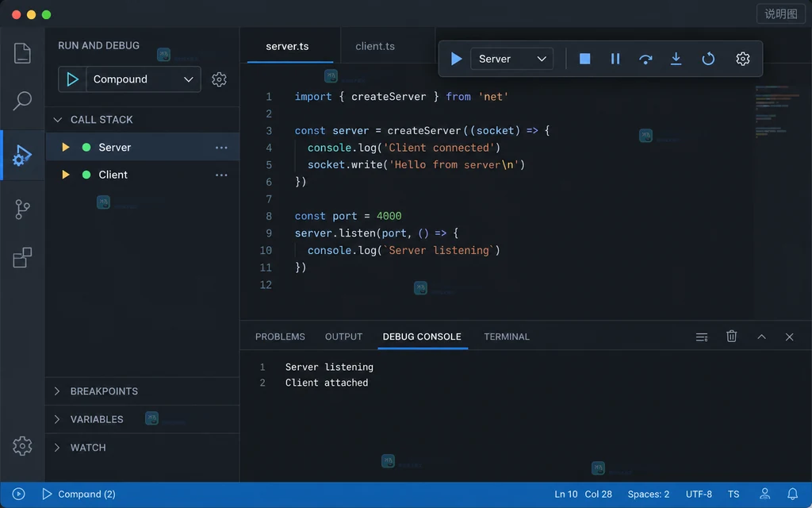Click 'Client attached' console output line
The image size is (812, 508).
coord(327,383)
